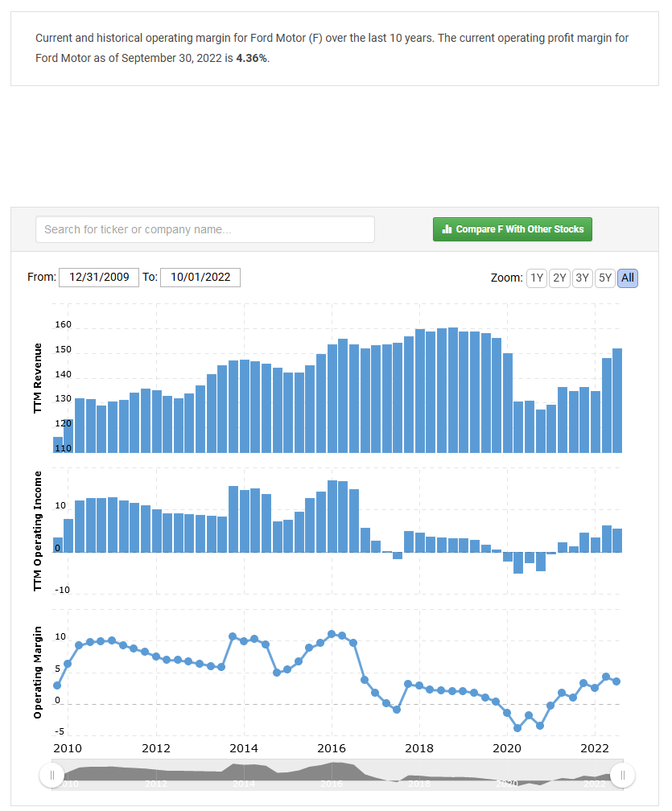Click the last TTM Revenue bar
This screenshot has width=672, height=811.
click(x=617, y=401)
